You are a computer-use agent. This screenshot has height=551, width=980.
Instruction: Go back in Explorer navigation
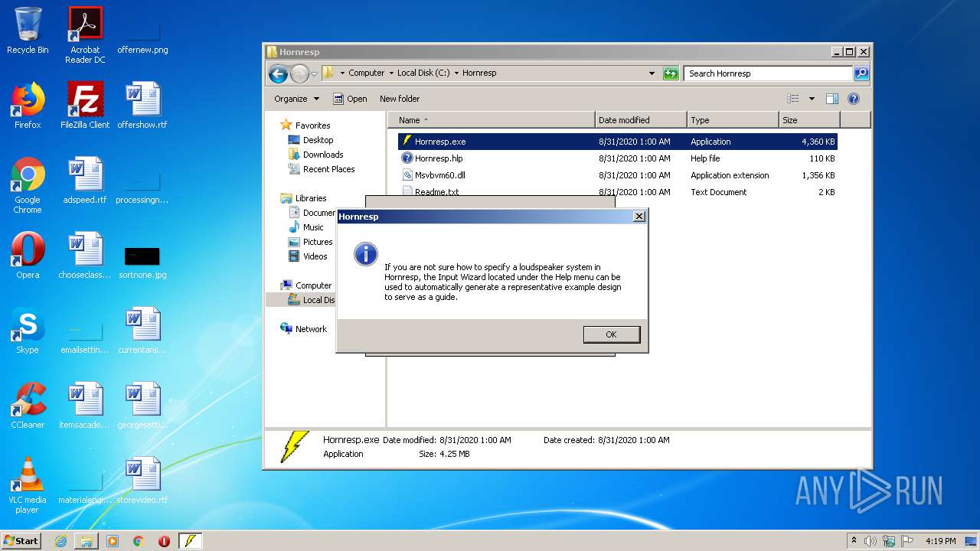point(278,73)
